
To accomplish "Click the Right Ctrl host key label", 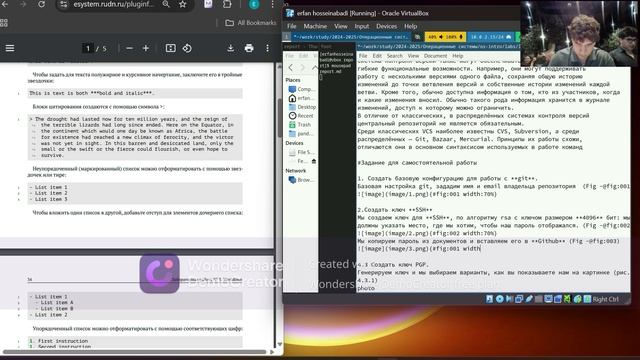I will pyautogui.click(x=605, y=299).
